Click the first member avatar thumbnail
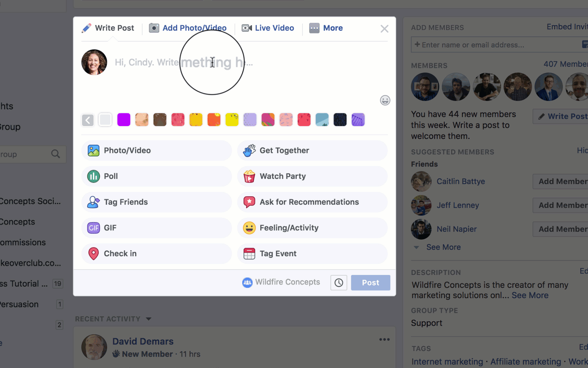588x368 pixels. click(x=425, y=87)
